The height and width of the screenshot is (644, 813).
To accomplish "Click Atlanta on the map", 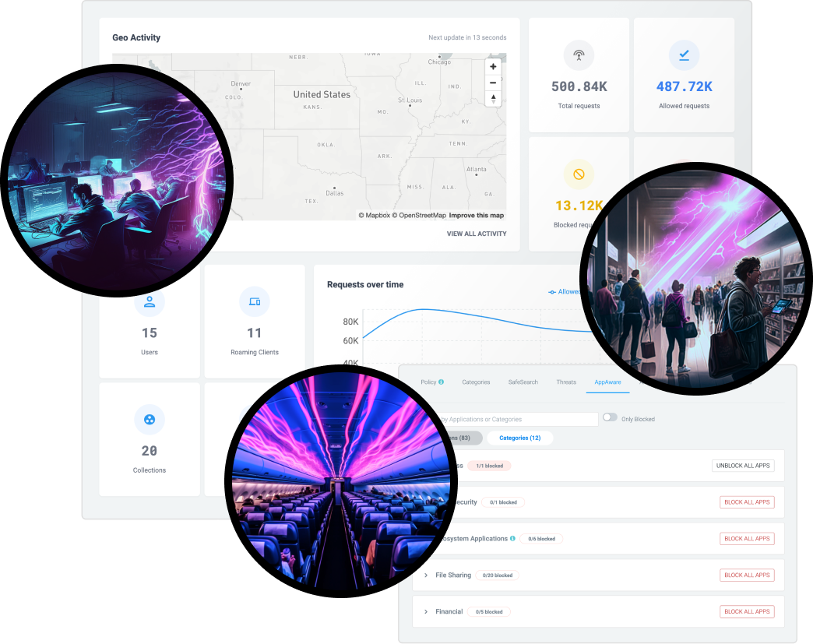I will (x=476, y=169).
